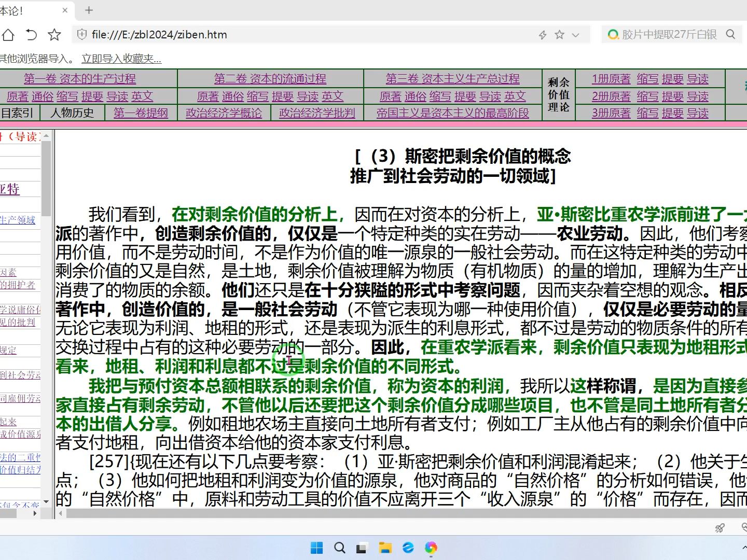747x560 pixels.
Task: Click sidebar frame scroll up arrow
Action: pos(46,135)
